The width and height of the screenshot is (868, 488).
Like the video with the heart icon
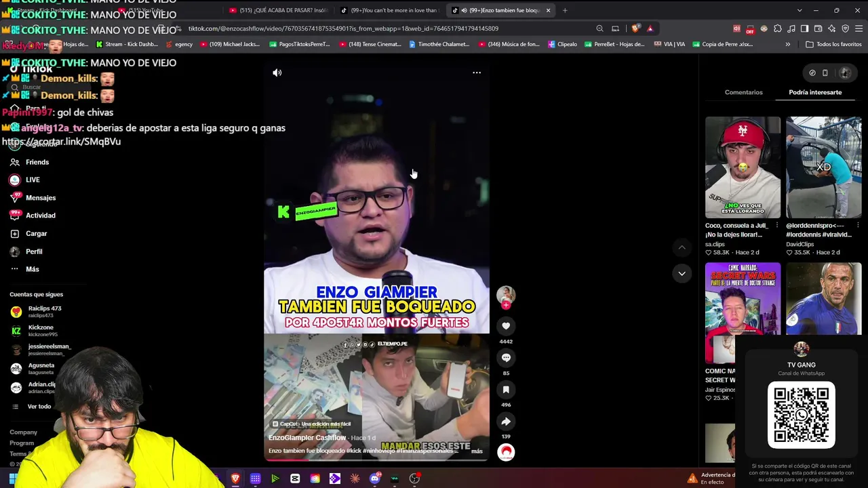[506, 326]
